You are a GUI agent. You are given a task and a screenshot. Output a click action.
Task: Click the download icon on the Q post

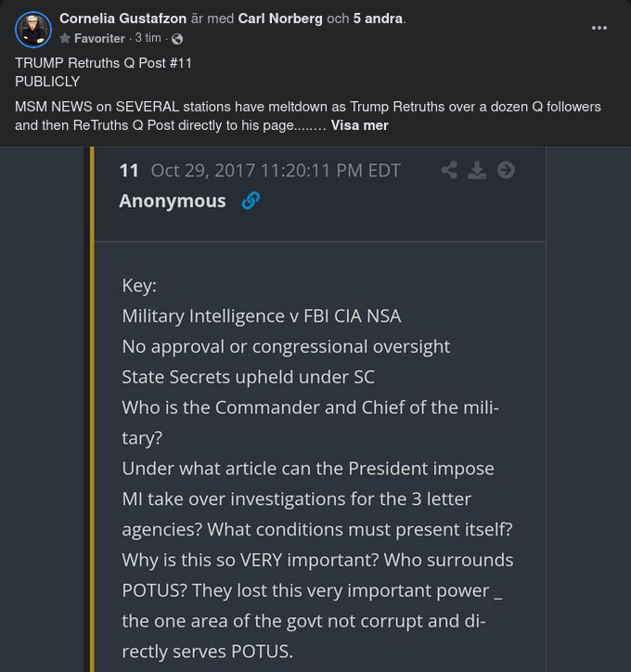(477, 170)
